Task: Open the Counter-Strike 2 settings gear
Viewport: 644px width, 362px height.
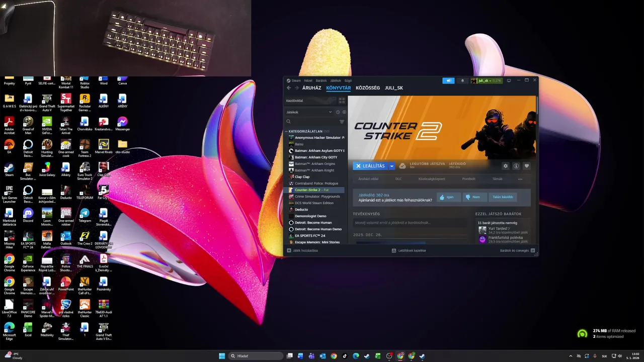Action: click(x=506, y=166)
